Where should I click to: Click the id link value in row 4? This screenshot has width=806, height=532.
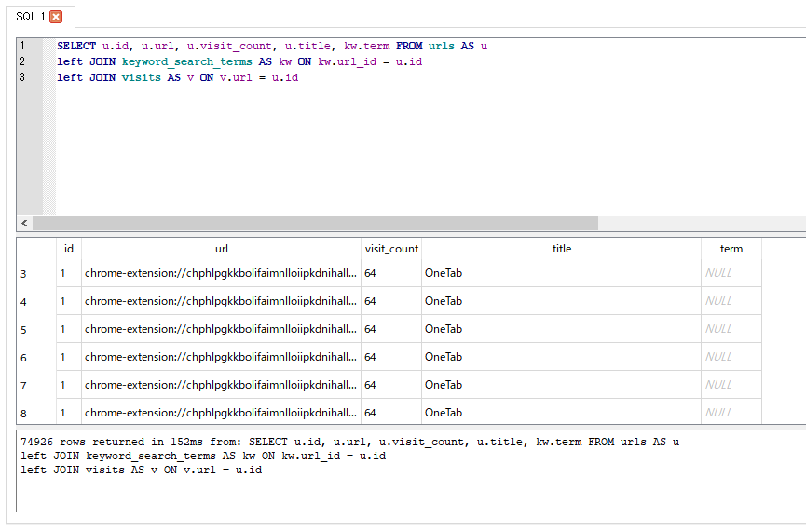click(63, 301)
